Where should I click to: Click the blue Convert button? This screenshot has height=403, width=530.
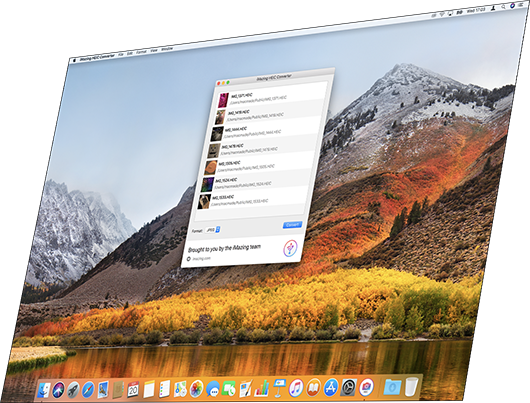pos(292,225)
